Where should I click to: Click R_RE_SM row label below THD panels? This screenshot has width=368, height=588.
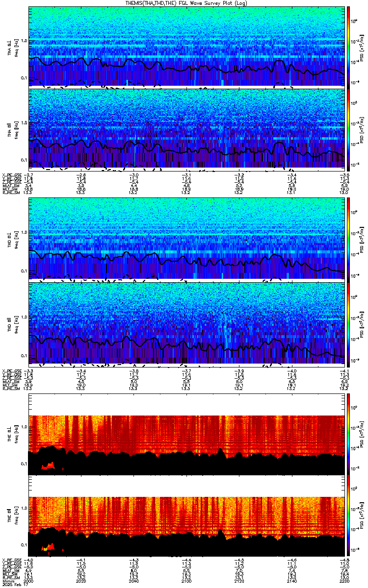pos(11,389)
